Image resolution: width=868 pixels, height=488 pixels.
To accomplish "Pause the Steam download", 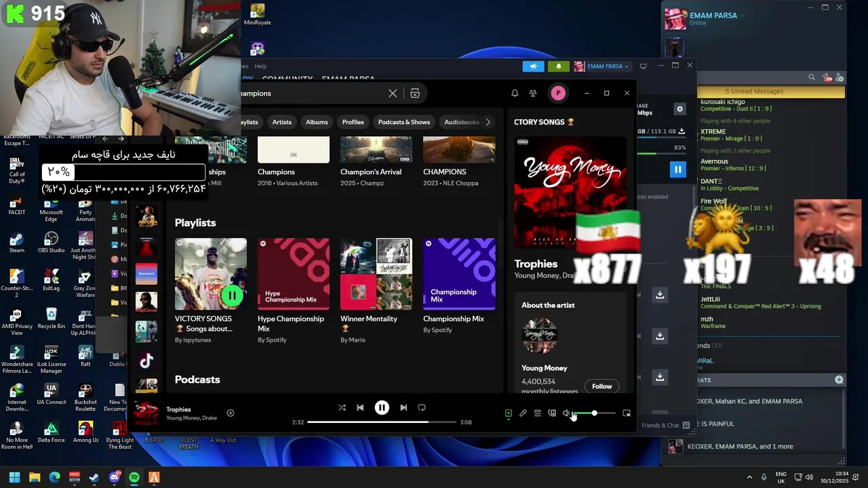I will (677, 169).
